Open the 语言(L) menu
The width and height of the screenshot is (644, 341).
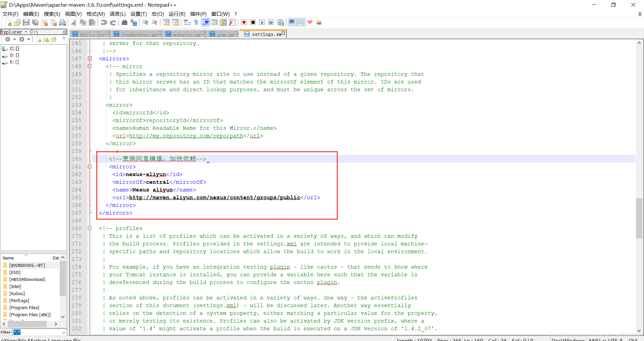click(x=117, y=14)
